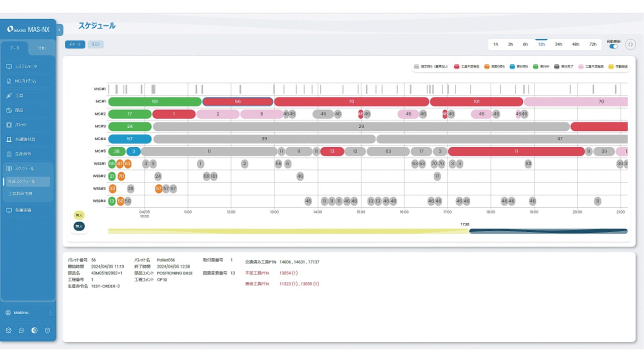This screenshot has width=644, height=362.
Task: Open the System Monitor sidebar icon
Action: [9, 66]
